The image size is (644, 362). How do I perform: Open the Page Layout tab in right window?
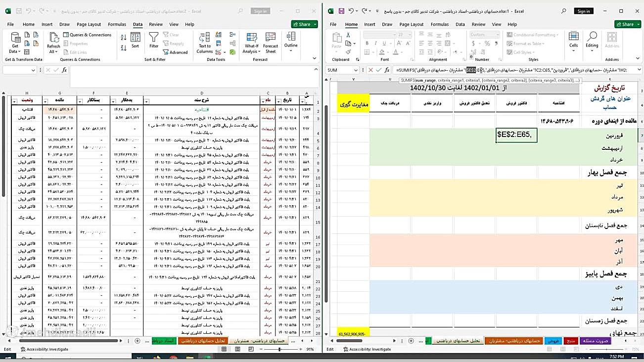pyautogui.click(x=412, y=24)
